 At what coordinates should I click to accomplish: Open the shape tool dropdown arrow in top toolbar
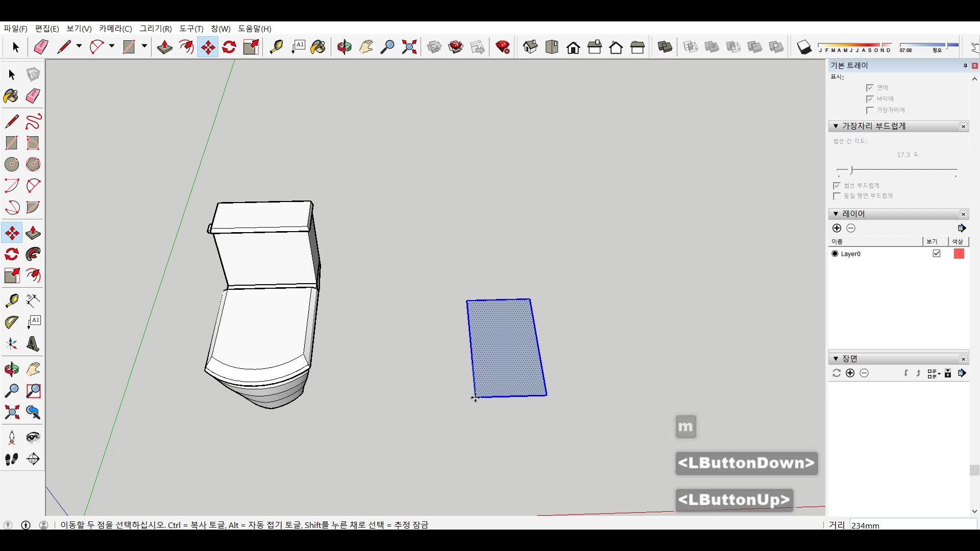pos(144,46)
